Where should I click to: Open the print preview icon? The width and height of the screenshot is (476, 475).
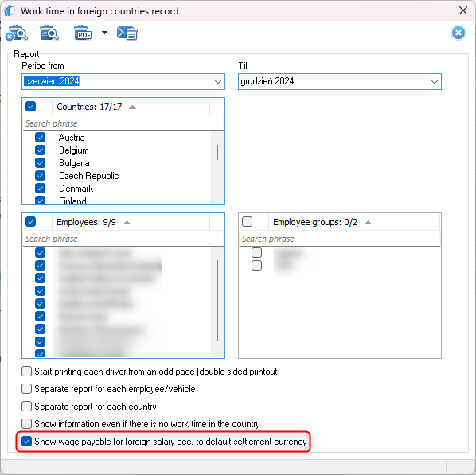49,33
